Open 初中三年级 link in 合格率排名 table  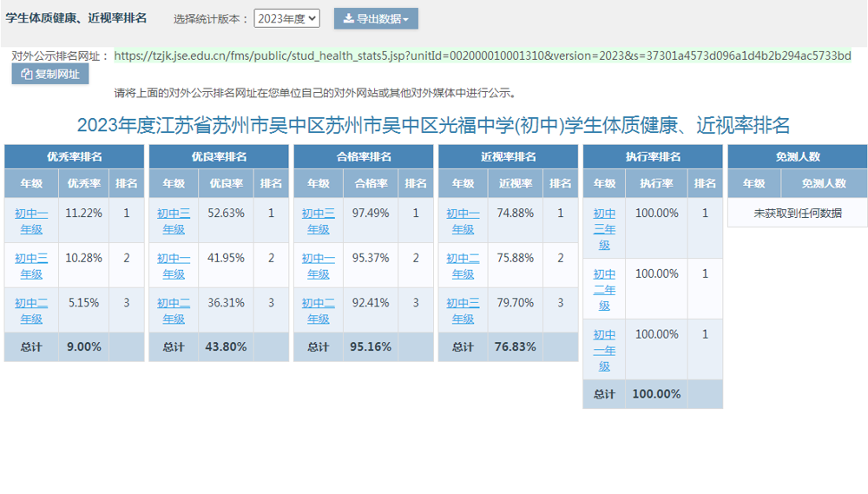[x=319, y=221]
